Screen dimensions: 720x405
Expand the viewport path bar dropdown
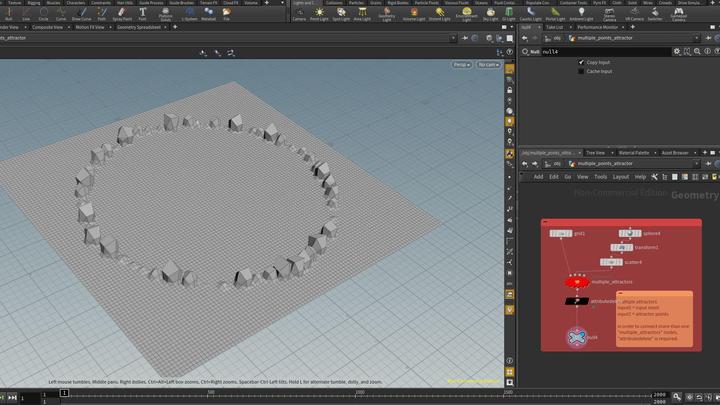(453, 38)
